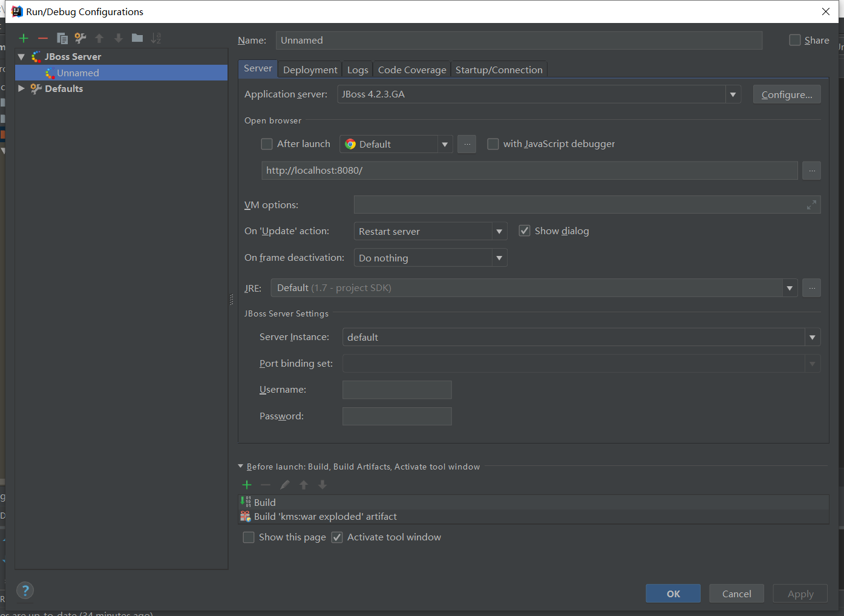The height and width of the screenshot is (616, 844).
Task: Open the On frame deactivation dropdown
Action: (x=499, y=258)
